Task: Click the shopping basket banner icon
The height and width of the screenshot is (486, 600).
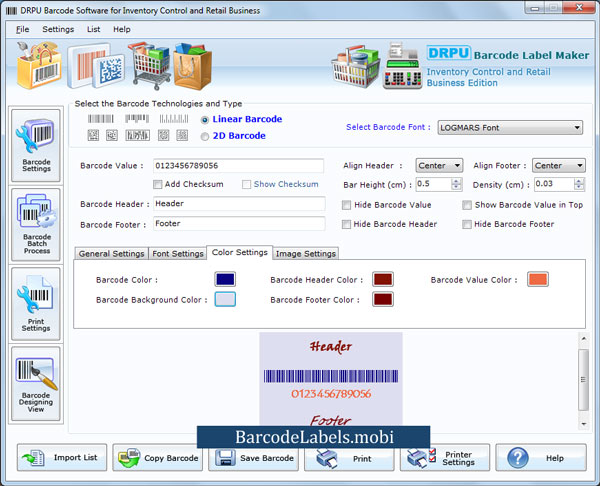Action: [x=356, y=67]
